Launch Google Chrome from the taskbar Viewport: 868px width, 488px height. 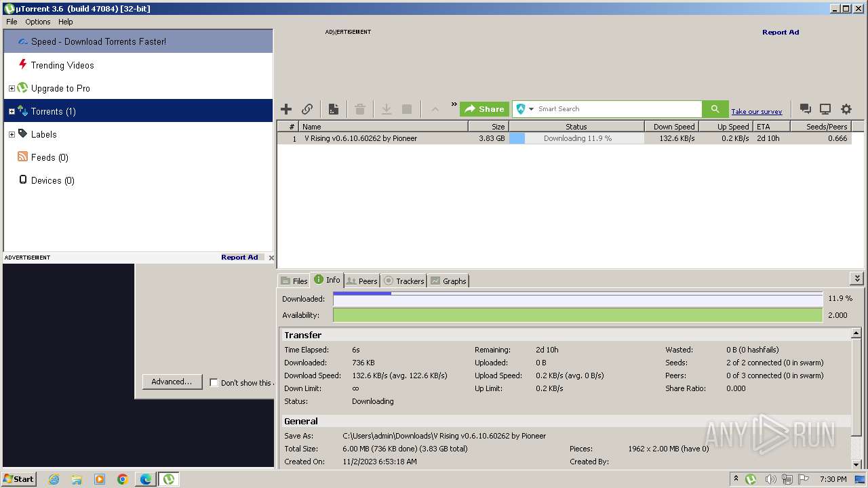pyautogui.click(x=122, y=479)
